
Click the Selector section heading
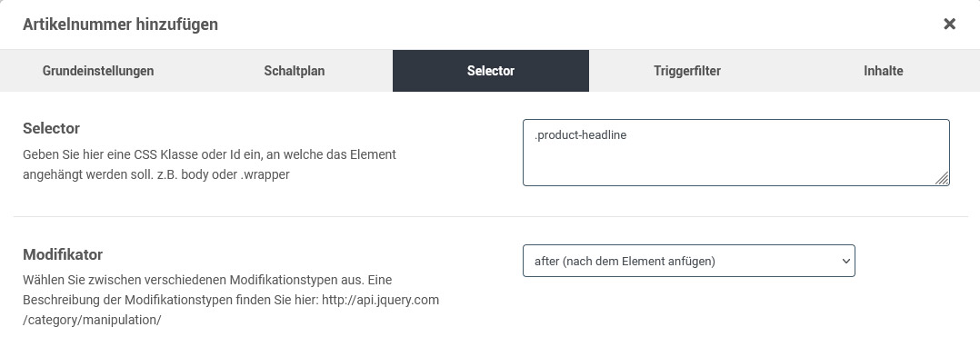[51, 129]
